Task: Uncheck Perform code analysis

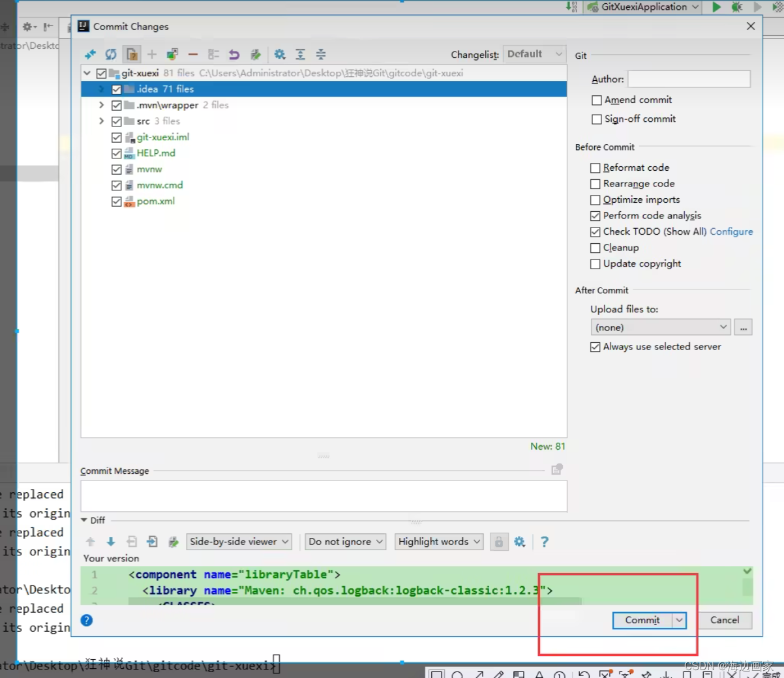Action: (595, 216)
